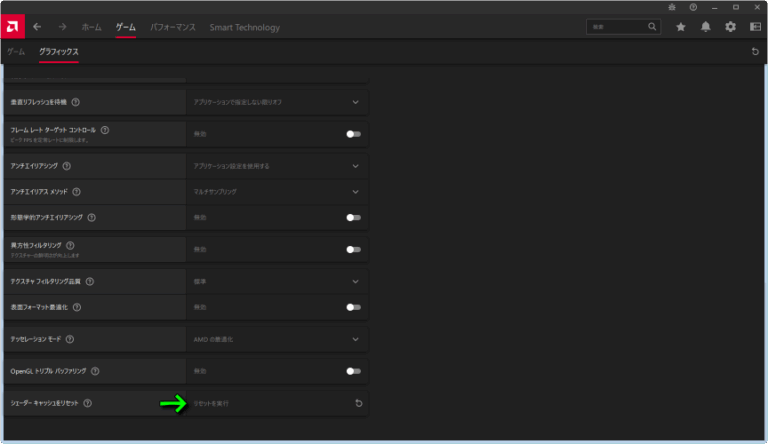Go back with the left arrow
This screenshot has height=444, width=768.
[38, 27]
